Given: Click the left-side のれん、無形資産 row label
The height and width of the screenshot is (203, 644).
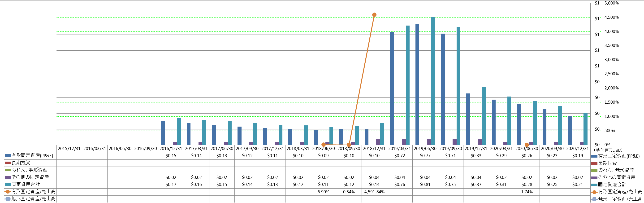Looking at the screenshot, I should (30, 170).
